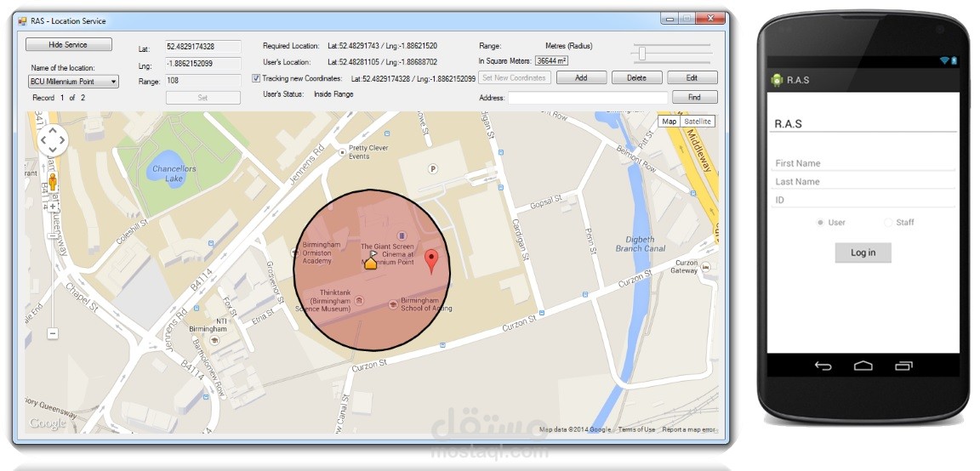The width and height of the screenshot is (980, 471).
Task: Click the Range value field
Action: 203,81
